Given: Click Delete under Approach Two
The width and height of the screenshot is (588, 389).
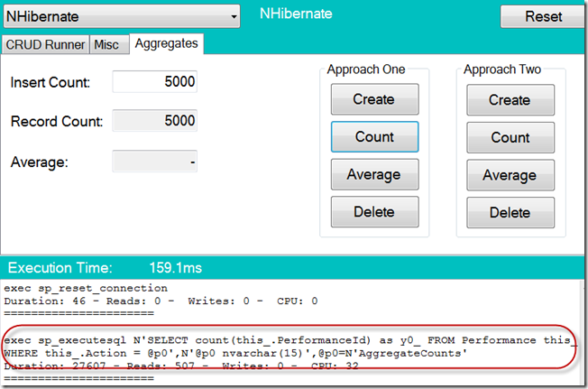Looking at the screenshot, I should pyautogui.click(x=510, y=213).
